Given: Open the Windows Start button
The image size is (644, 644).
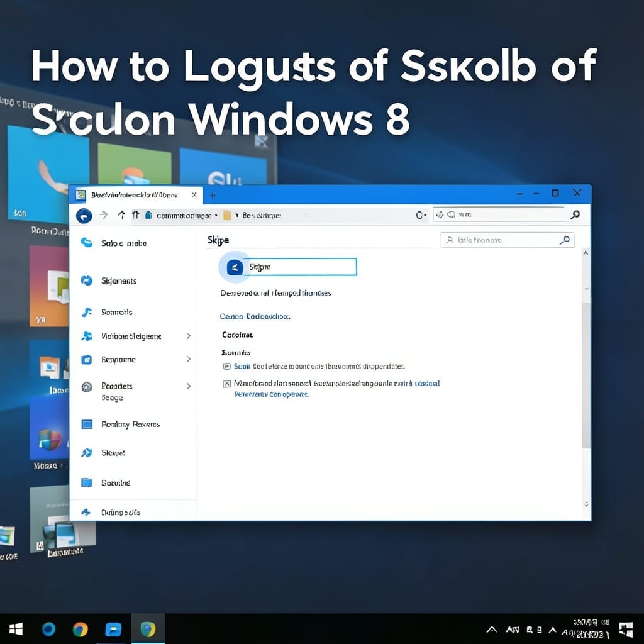Looking at the screenshot, I should pos(16,629).
